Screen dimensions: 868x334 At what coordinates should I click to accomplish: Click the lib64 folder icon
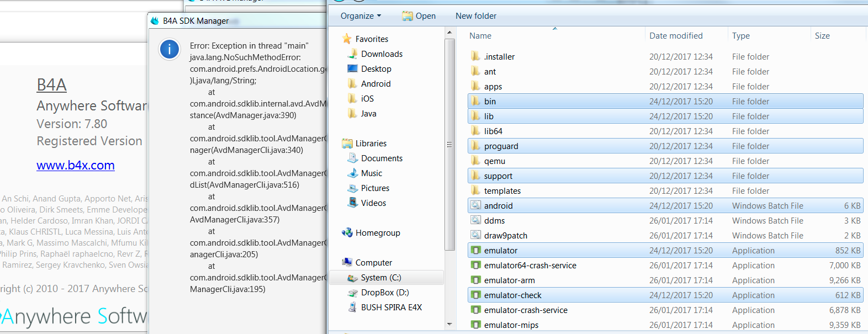pos(475,131)
